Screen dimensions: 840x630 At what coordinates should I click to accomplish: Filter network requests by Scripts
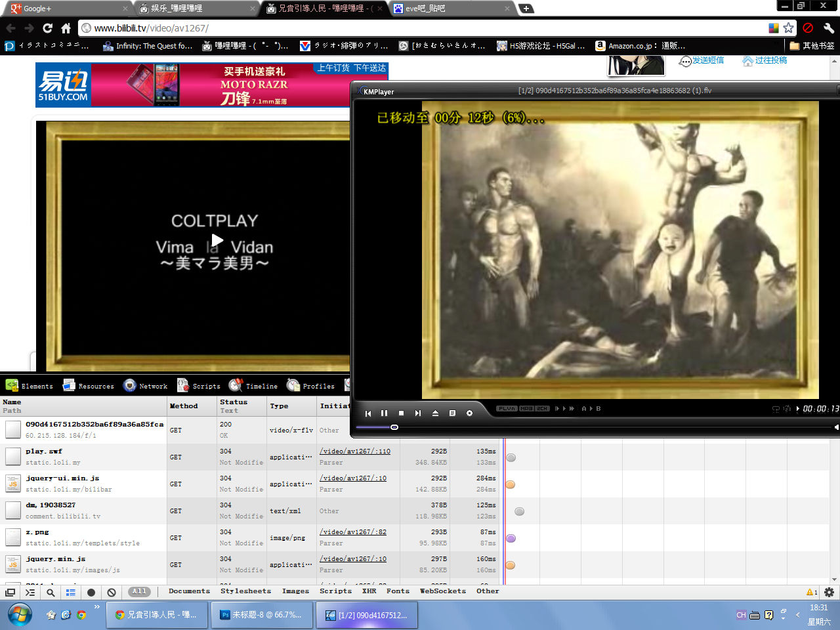[335, 591]
